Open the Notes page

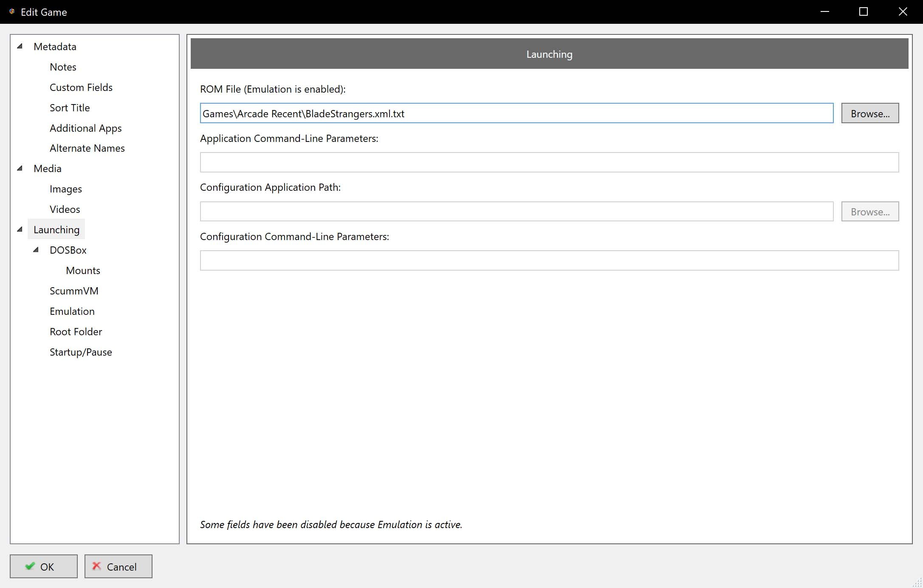pyautogui.click(x=63, y=67)
